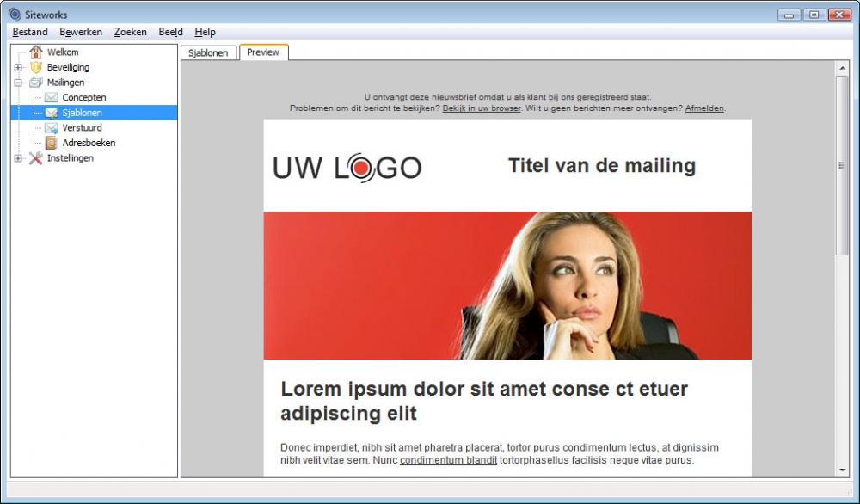Open the Zoeken menu

tap(130, 32)
